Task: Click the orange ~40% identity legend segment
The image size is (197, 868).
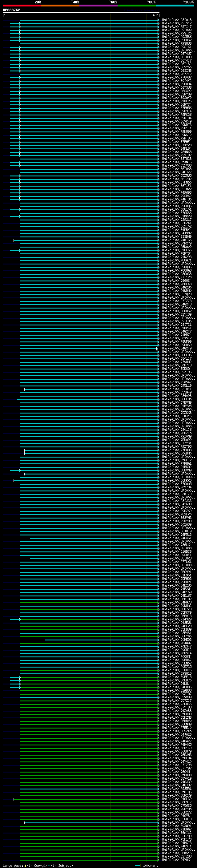Action: (60, 6)
